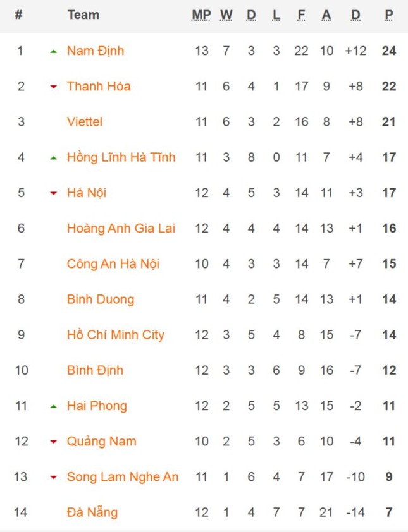Viewport: 408px width, 532px height.
Task: Click red down arrow beside Quảng Nam
Action: (x=53, y=442)
